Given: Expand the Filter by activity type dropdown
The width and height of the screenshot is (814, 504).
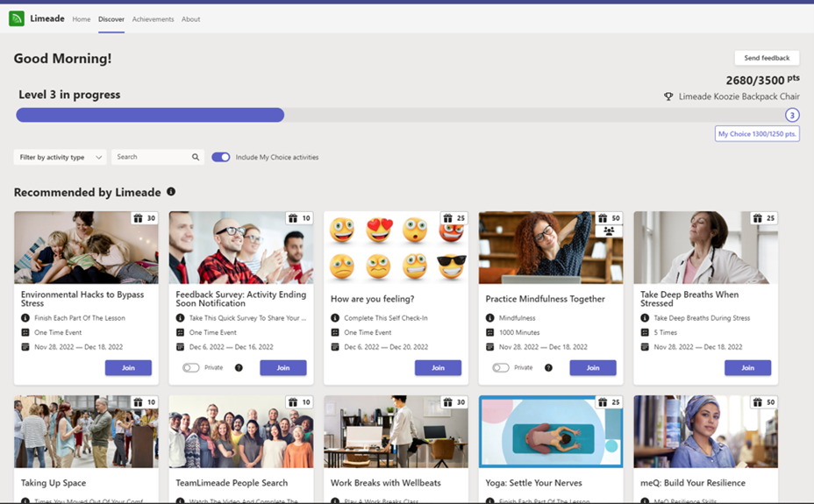Looking at the screenshot, I should (61, 157).
